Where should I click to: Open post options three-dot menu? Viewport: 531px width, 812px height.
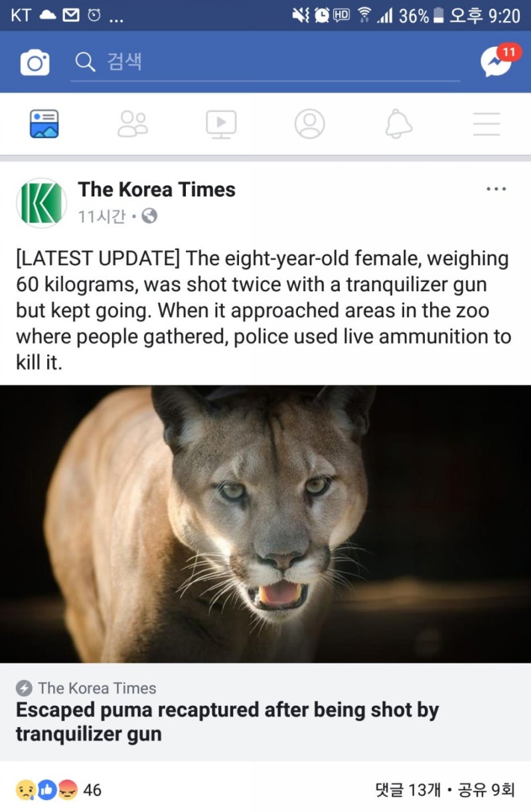coord(496,189)
